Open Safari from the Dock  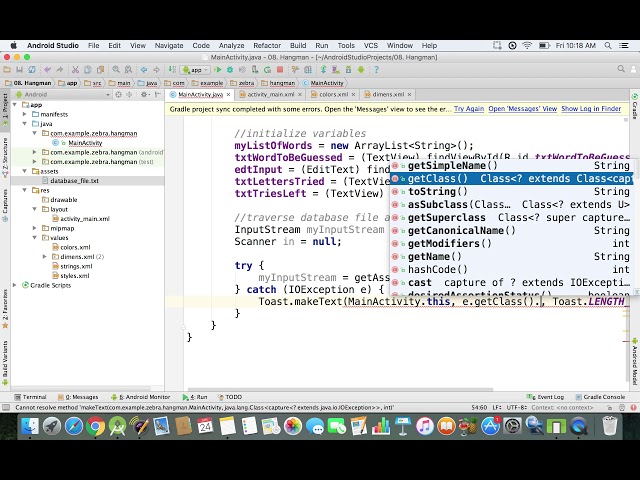coord(73,427)
